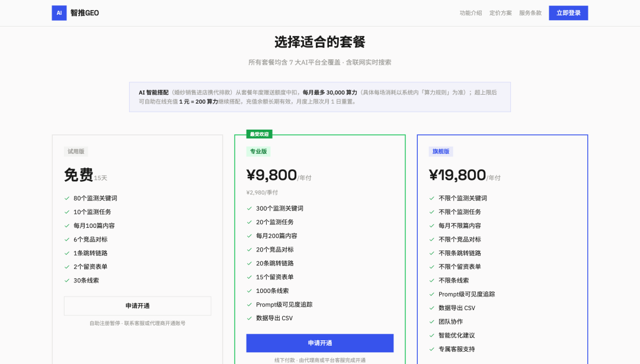
Task: Click the 300个监测关键词 feature row
Action: tap(320, 208)
